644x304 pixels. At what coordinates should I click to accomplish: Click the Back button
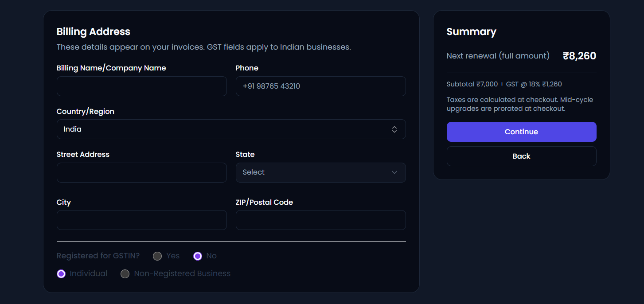521,156
